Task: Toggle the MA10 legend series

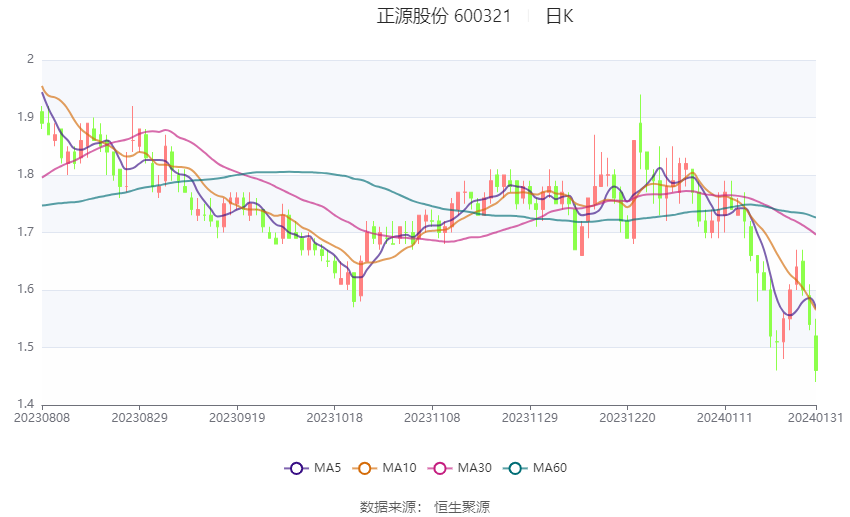Action: point(384,468)
